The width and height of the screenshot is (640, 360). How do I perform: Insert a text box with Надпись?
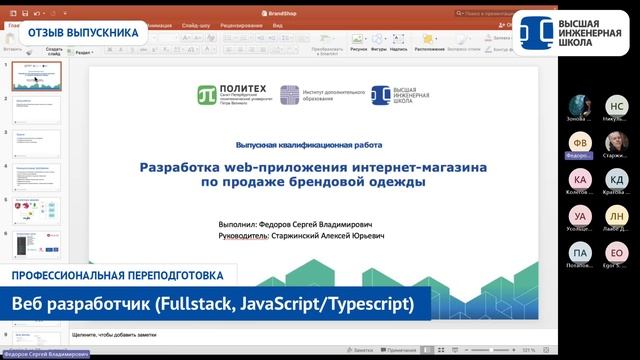point(398,42)
